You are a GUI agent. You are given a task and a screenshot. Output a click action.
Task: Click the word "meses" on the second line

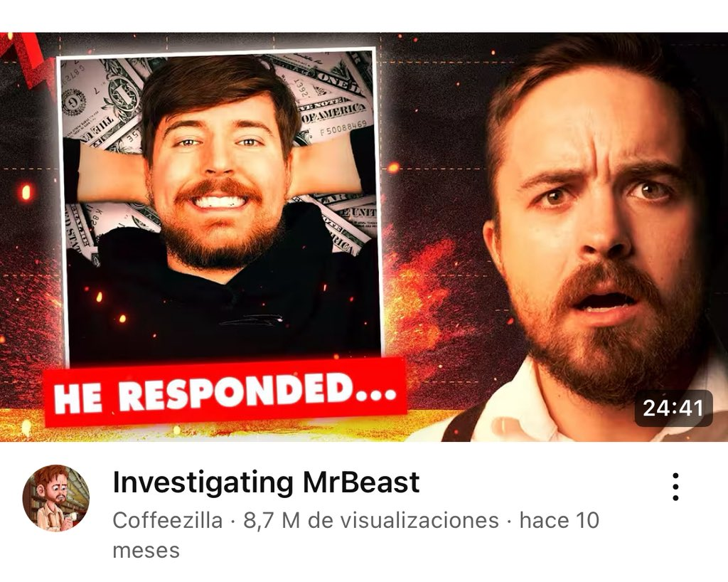[146, 551]
